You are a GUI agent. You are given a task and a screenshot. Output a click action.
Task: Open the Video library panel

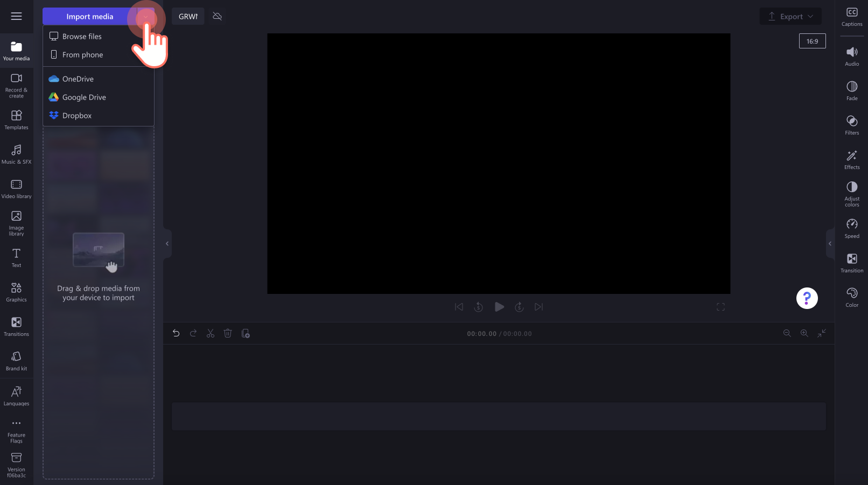(16, 189)
